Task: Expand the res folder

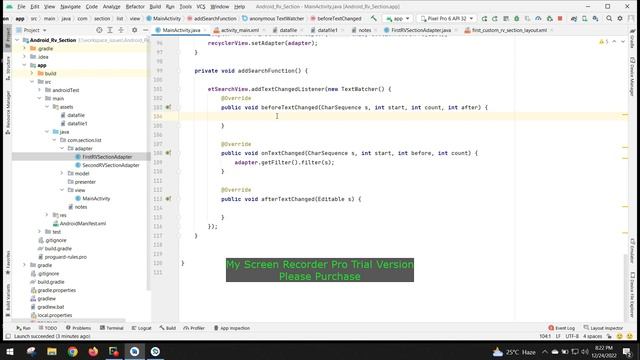Action: pos(47,215)
